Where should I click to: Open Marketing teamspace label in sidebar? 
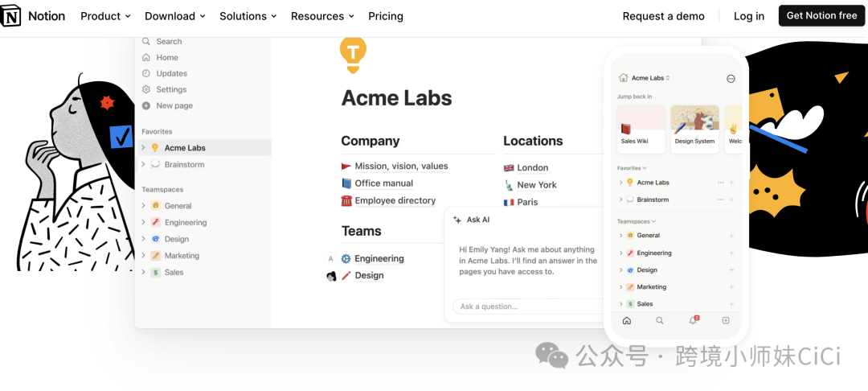182,255
